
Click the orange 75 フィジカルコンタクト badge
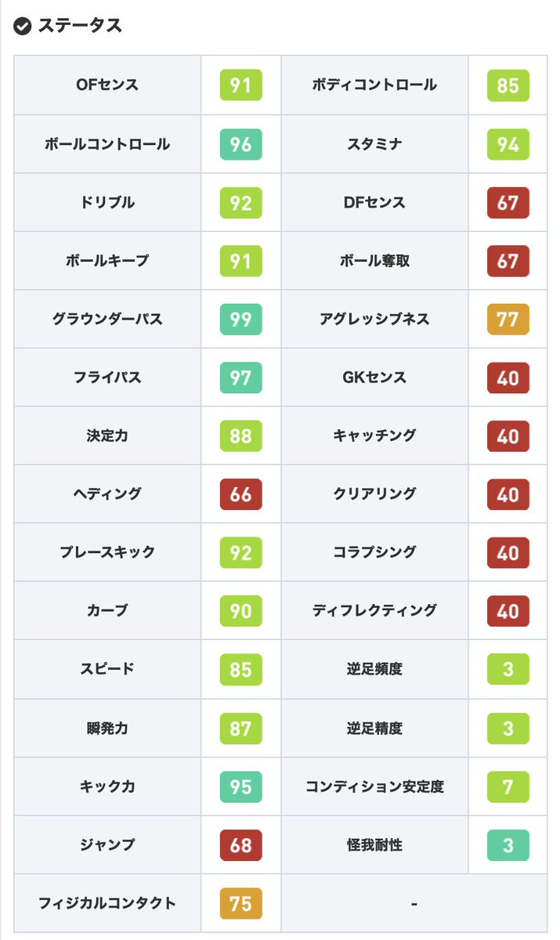tap(240, 903)
